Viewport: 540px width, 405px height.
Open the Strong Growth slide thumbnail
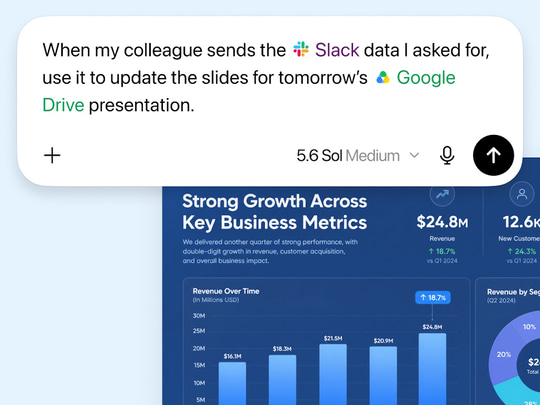pyautogui.click(x=351, y=295)
